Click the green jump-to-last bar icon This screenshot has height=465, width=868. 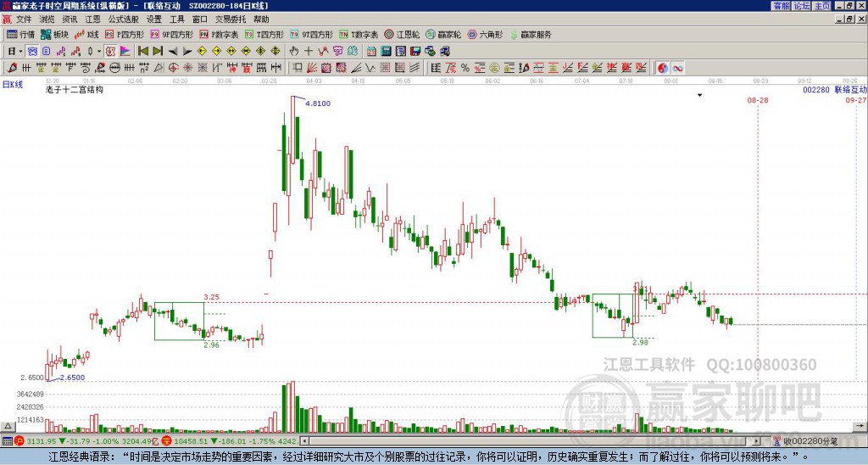click(158, 52)
